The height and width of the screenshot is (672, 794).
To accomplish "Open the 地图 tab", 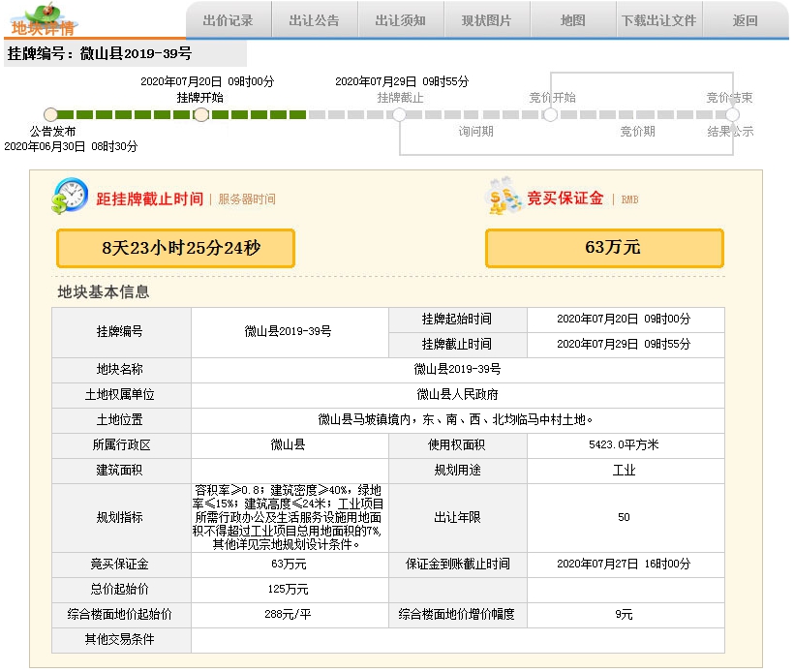I will tap(572, 20).
